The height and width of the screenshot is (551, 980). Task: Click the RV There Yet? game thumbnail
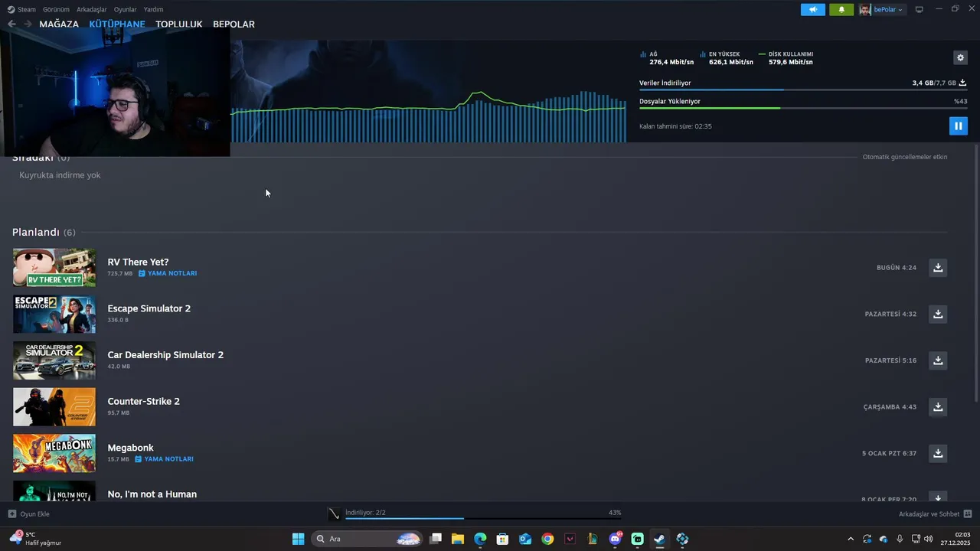coord(54,268)
